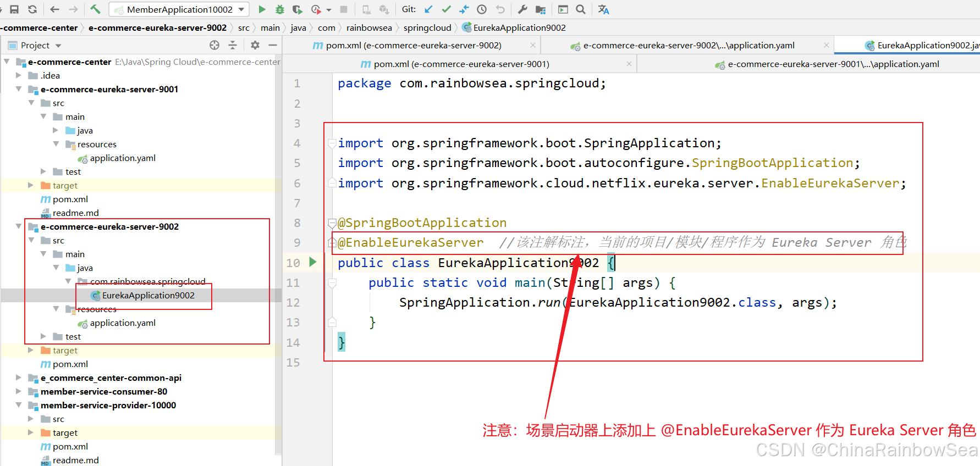Viewport: 980px width, 466px height.
Task: Click Run Anything terminal-like icon
Action: (563, 9)
